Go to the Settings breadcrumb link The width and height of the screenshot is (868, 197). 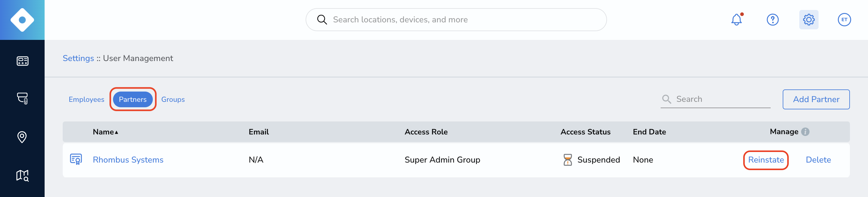78,58
